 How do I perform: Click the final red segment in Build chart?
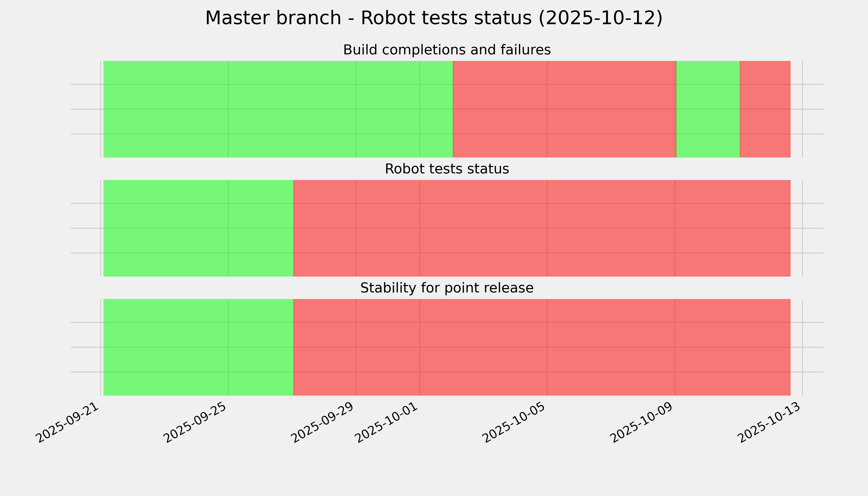click(x=765, y=109)
